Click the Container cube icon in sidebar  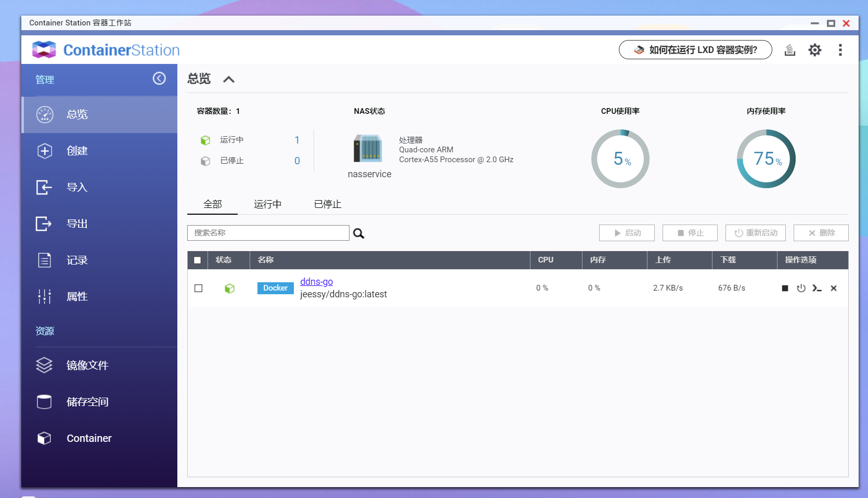tap(44, 438)
